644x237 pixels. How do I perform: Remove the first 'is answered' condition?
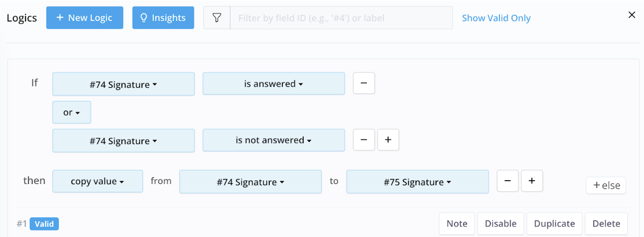[x=364, y=84]
